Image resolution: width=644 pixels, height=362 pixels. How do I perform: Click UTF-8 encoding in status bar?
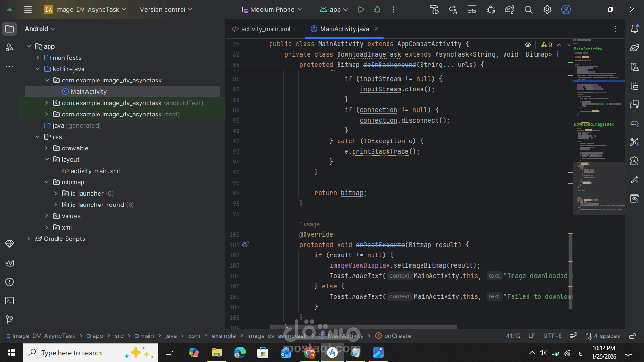(x=552, y=336)
